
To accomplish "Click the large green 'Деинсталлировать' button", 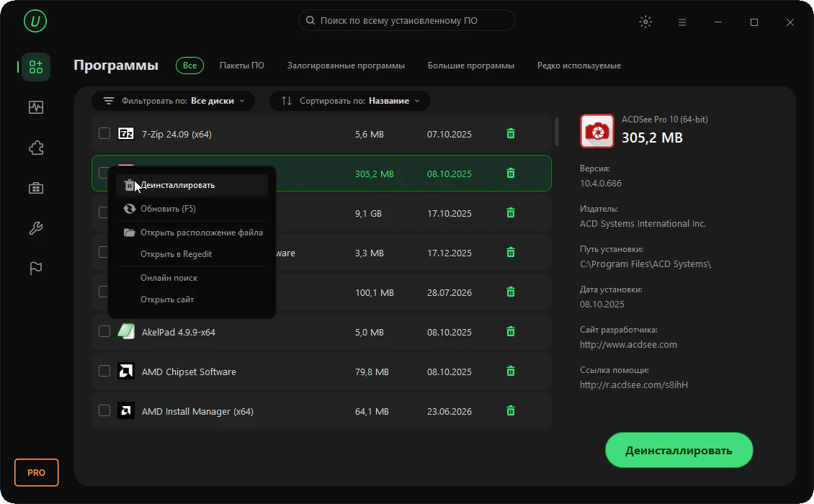I will tap(679, 450).
